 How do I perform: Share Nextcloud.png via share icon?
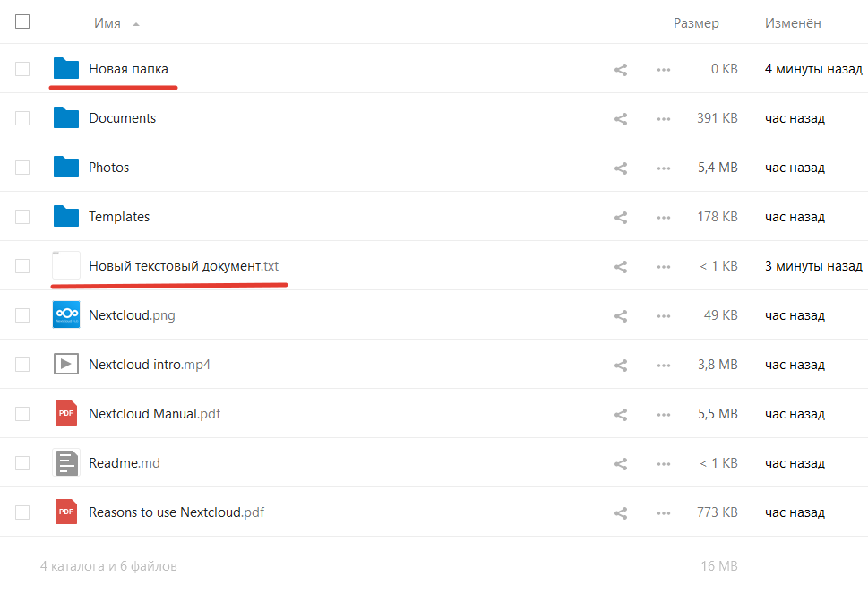(621, 316)
